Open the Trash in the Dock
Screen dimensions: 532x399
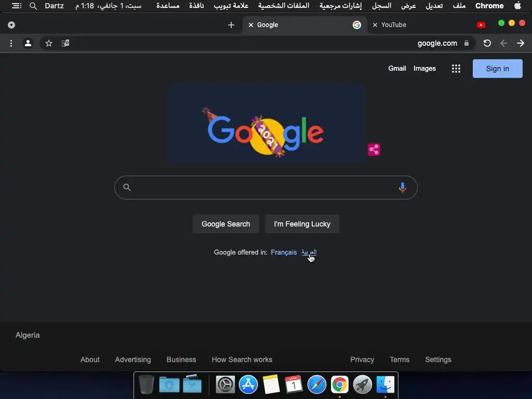(147, 385)
